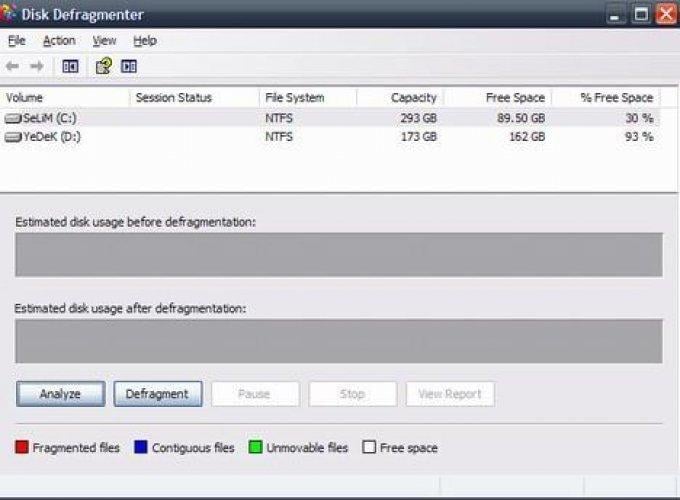Click the red Fragmented files swatch

22,448
